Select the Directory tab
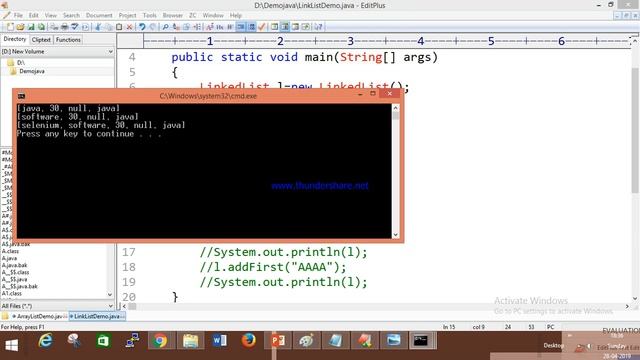The width and height of the screenshot is (640, 360). pyautogui.click(x=15, y=39)
